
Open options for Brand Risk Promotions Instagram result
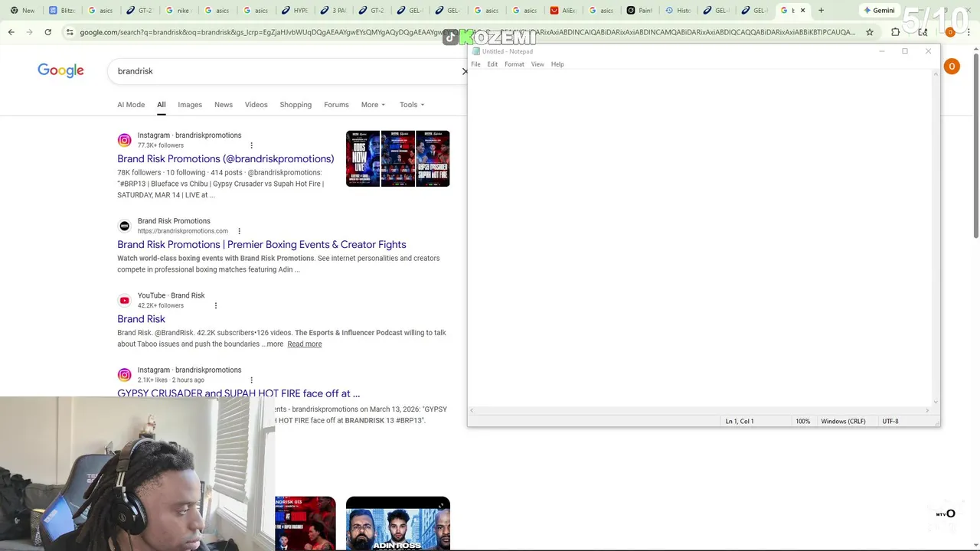(251, 145)
